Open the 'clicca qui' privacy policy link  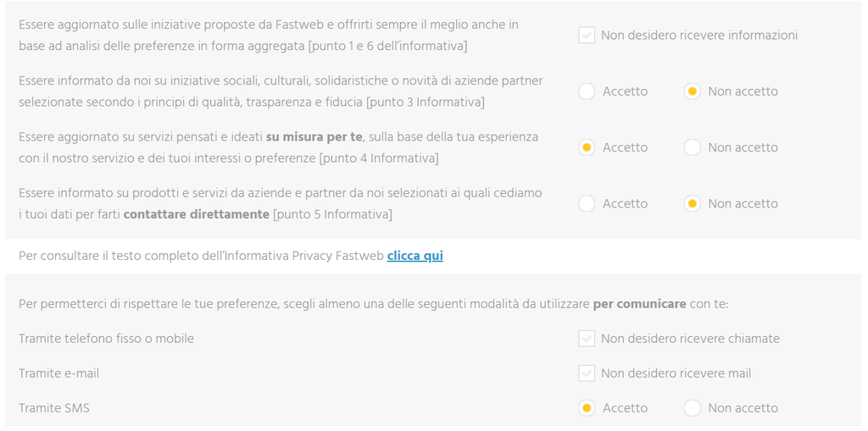(x=415, y=257)
